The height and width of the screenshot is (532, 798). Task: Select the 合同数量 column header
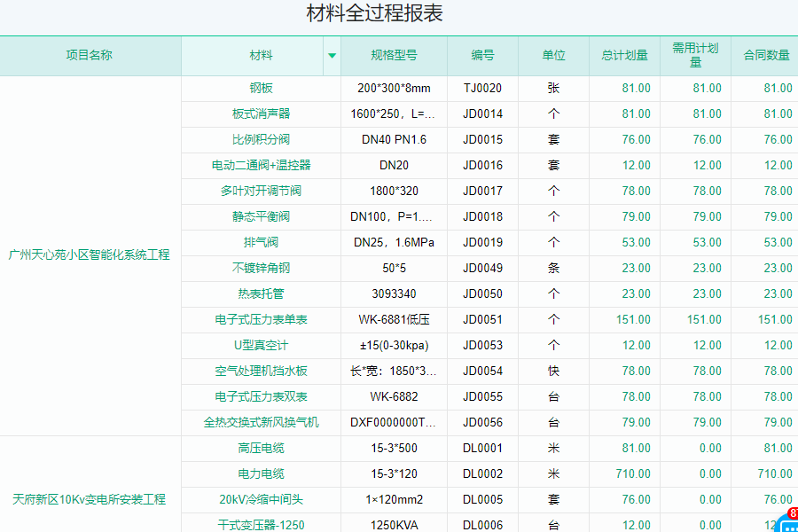tap(766, 55)
